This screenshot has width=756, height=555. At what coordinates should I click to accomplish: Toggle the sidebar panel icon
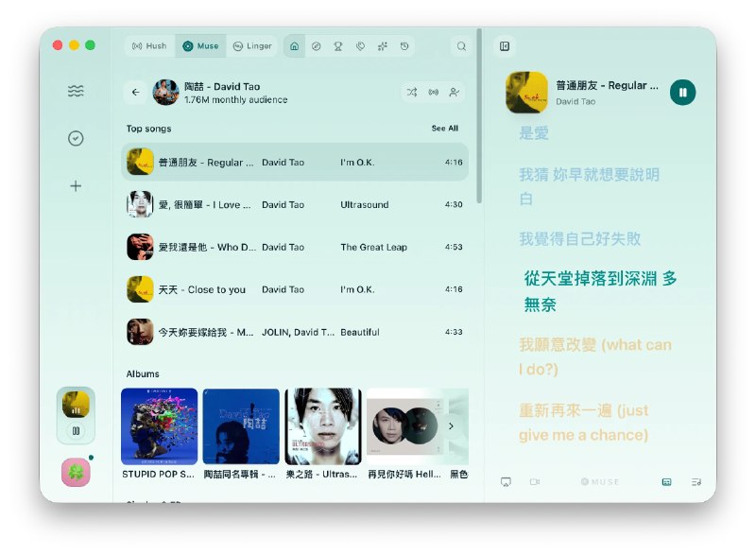pos(505,46)
